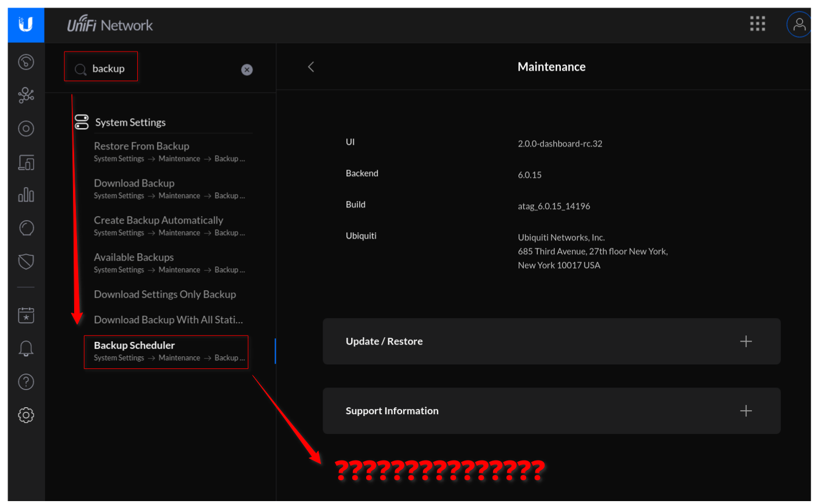Open the Alerts bell icon

pyautogui.click(x=26, y=348)
